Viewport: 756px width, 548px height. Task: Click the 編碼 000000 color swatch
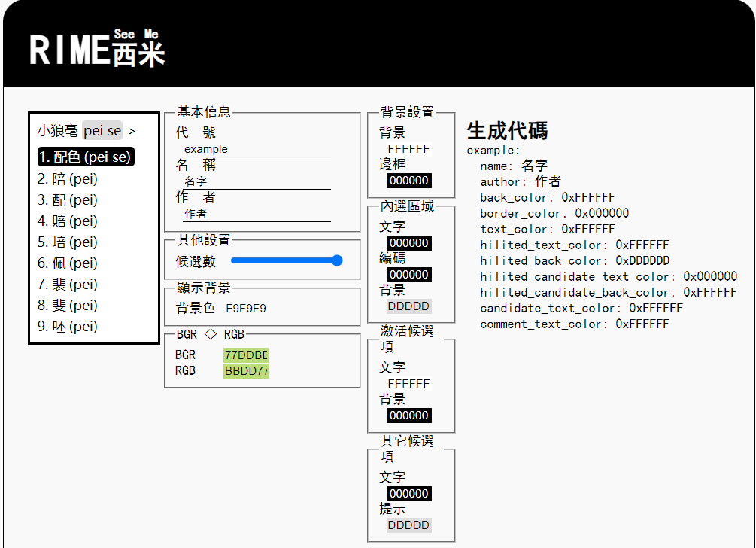pyautogui.click(x=409, y=275)
